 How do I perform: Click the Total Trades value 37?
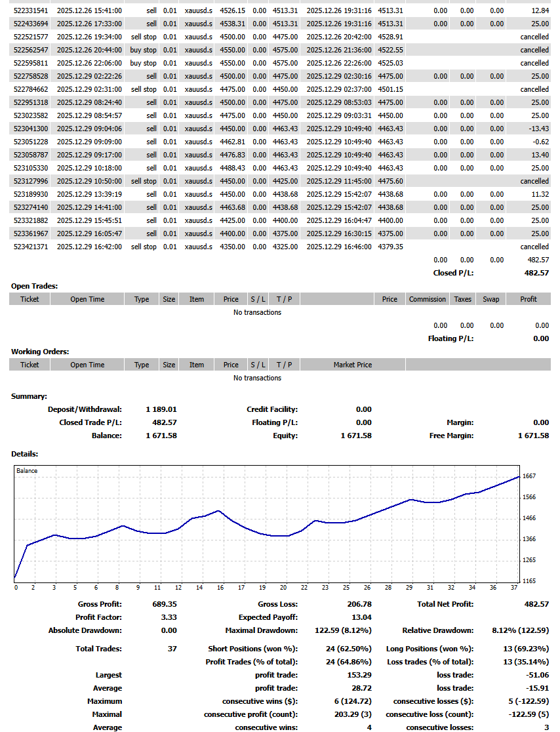point(172,649)
